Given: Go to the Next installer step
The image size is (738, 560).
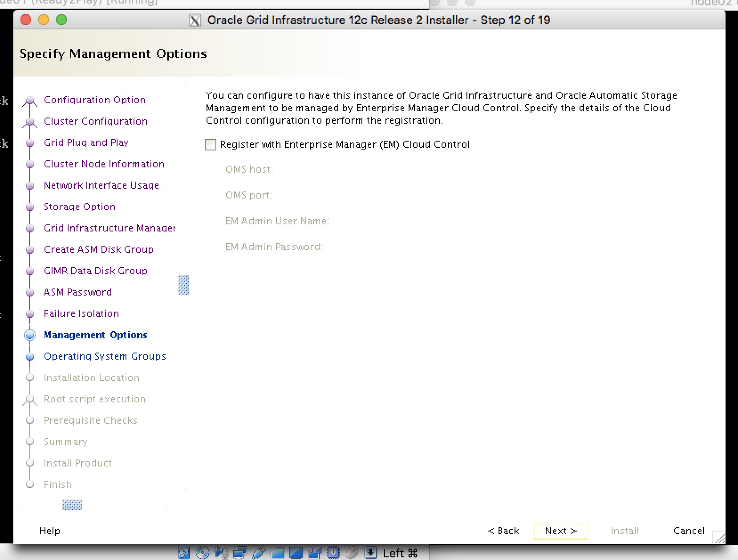Looking at the screenshot, I should [560, 531].
